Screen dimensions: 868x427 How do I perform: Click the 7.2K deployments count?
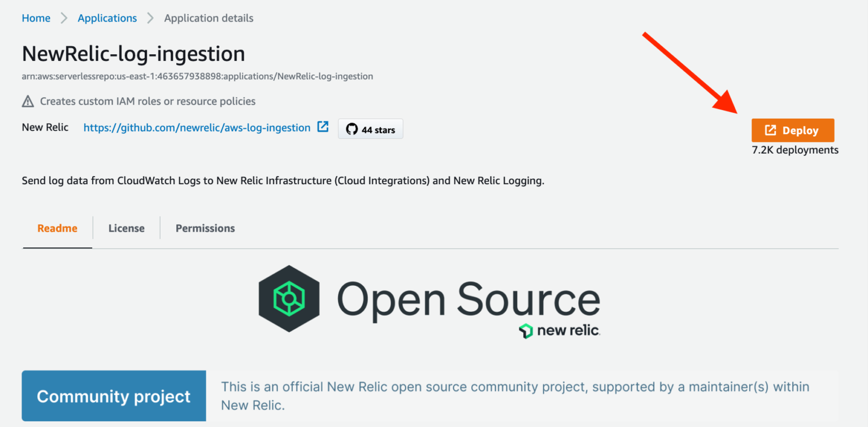coord(795,150)
